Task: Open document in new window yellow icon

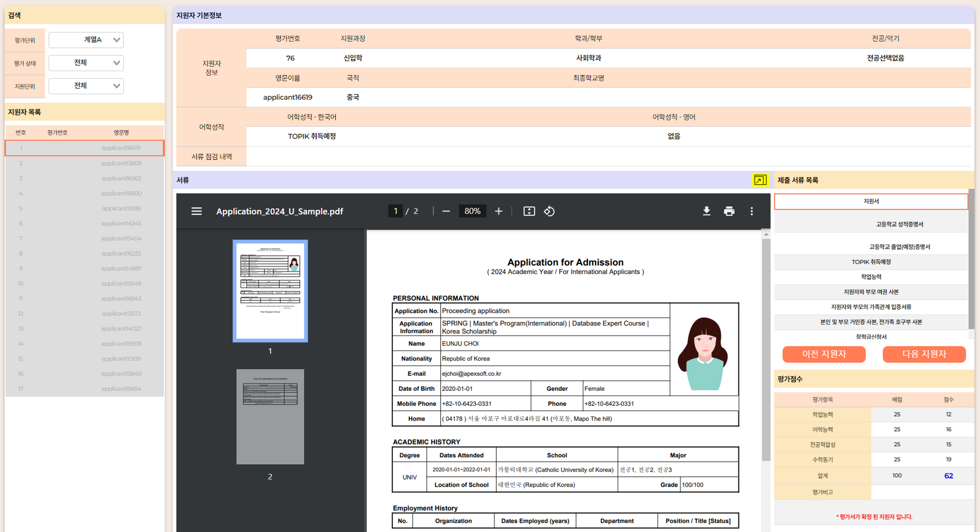Action: point(760,180)
